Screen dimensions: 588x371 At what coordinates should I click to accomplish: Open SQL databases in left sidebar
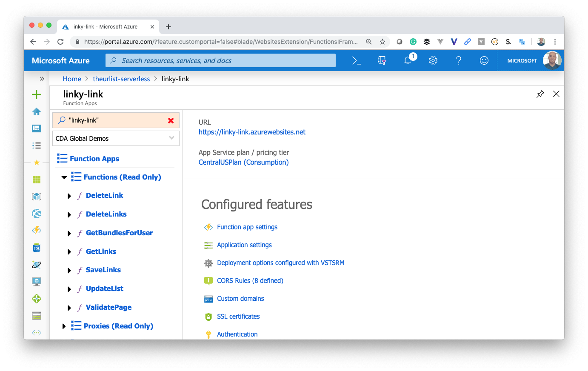tap(37, 248)
